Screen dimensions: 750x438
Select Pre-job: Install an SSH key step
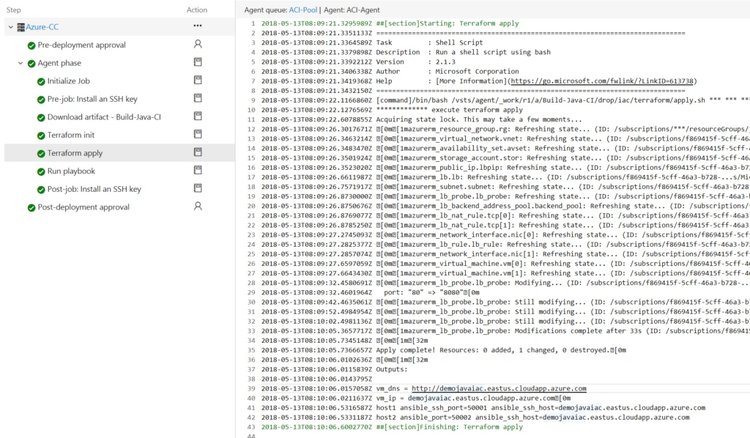click(92, 99)
